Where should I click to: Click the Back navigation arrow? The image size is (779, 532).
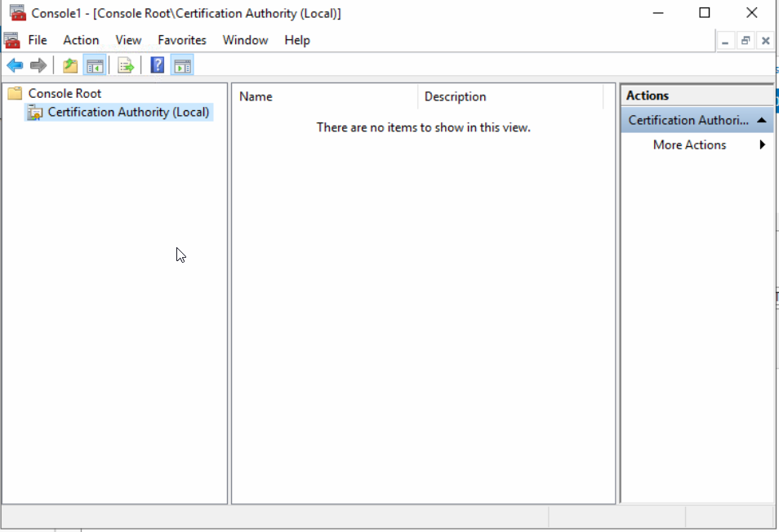[15, 64]
